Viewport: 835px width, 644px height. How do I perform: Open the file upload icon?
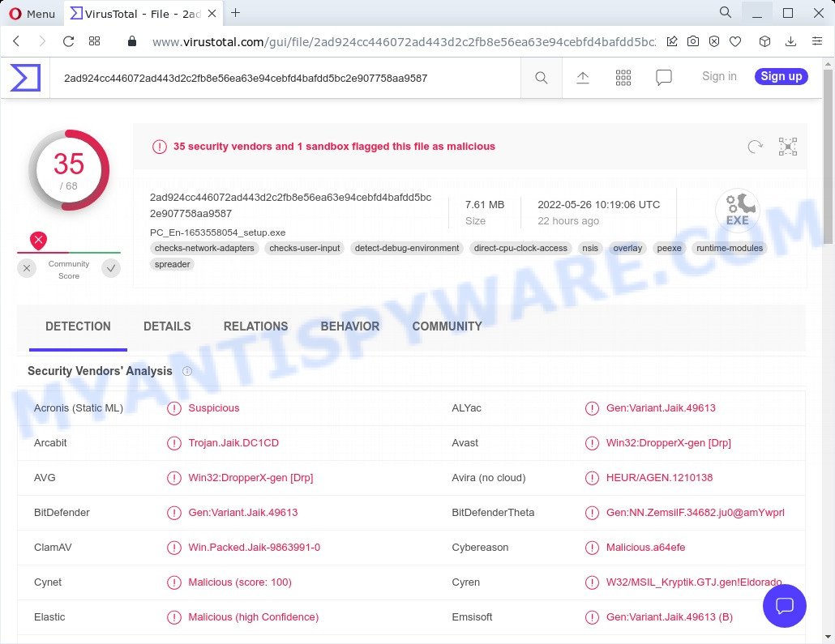coord(582,77)
